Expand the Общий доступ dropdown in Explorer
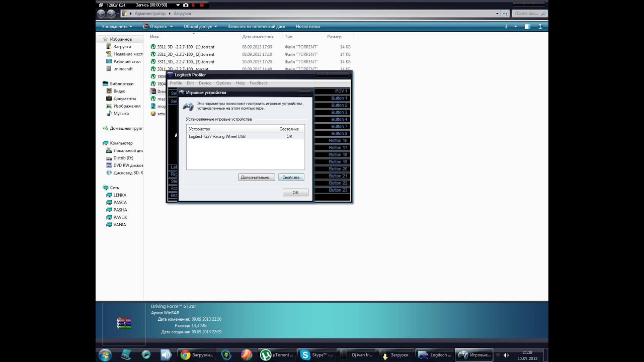The image size is (644, 362). pos(200,26)
